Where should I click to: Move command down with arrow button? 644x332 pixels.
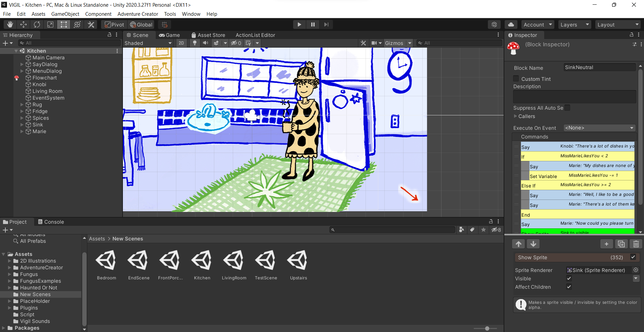coord(533,244)
